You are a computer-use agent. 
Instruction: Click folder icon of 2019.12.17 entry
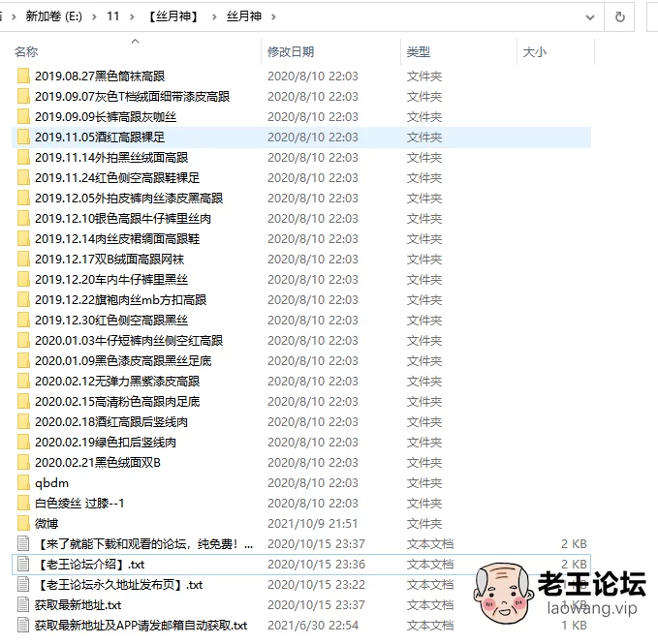pos(23,259)
